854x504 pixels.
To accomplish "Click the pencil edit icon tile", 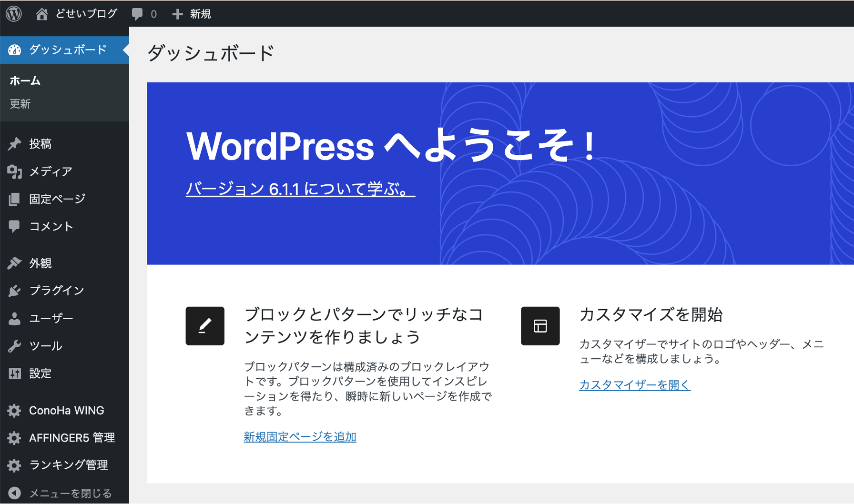I will point(205,326).
